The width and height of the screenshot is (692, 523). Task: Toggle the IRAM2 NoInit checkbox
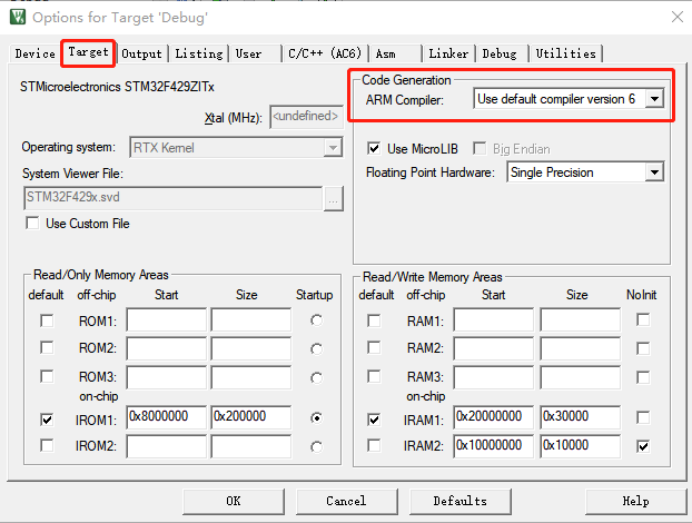click(643, 446)
